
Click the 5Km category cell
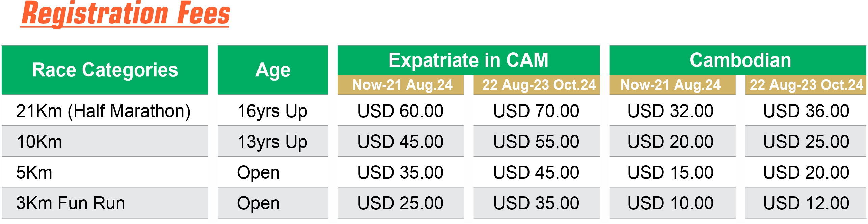[x=105, y=172]
